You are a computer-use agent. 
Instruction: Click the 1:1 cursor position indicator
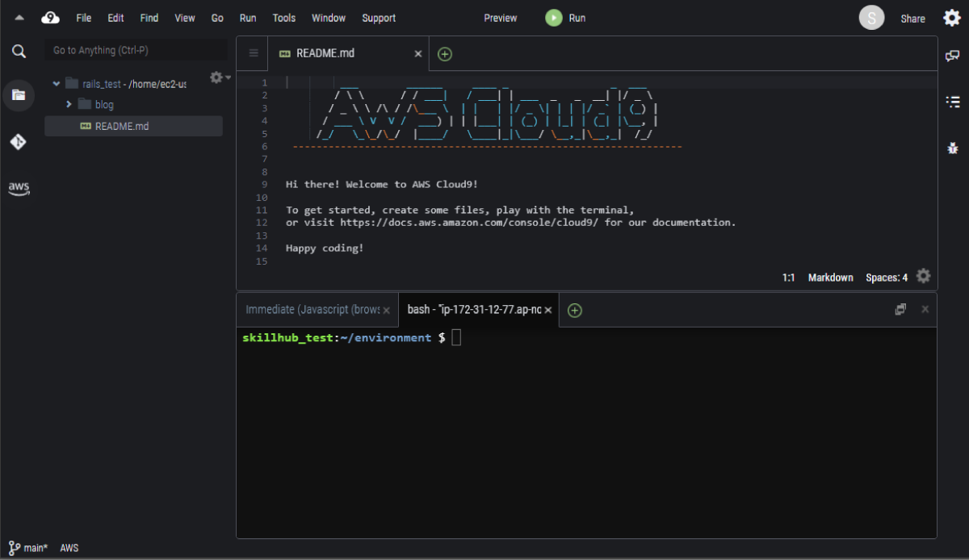(789, 278)
